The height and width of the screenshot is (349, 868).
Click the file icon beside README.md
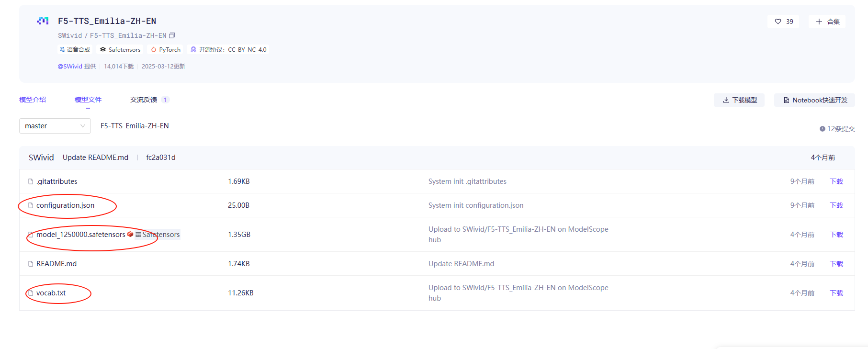tap(31, 264)
